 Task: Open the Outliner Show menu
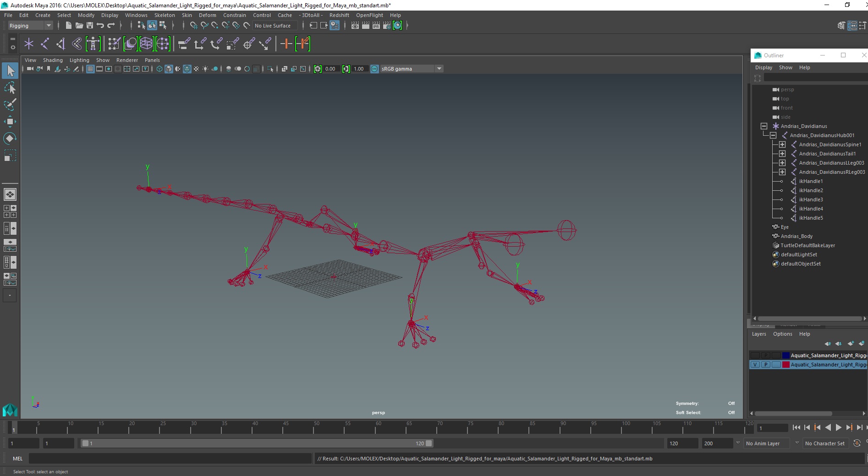tap(786, 67)
